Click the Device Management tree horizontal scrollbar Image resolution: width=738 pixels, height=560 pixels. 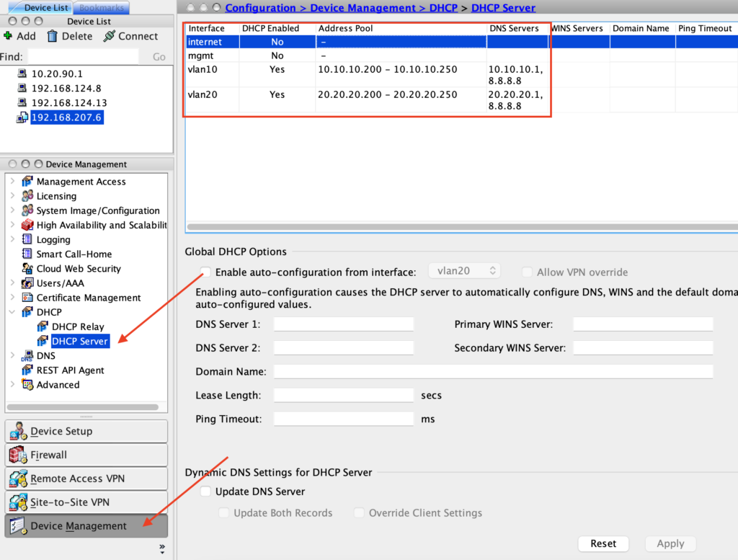(x=83, y=407)
